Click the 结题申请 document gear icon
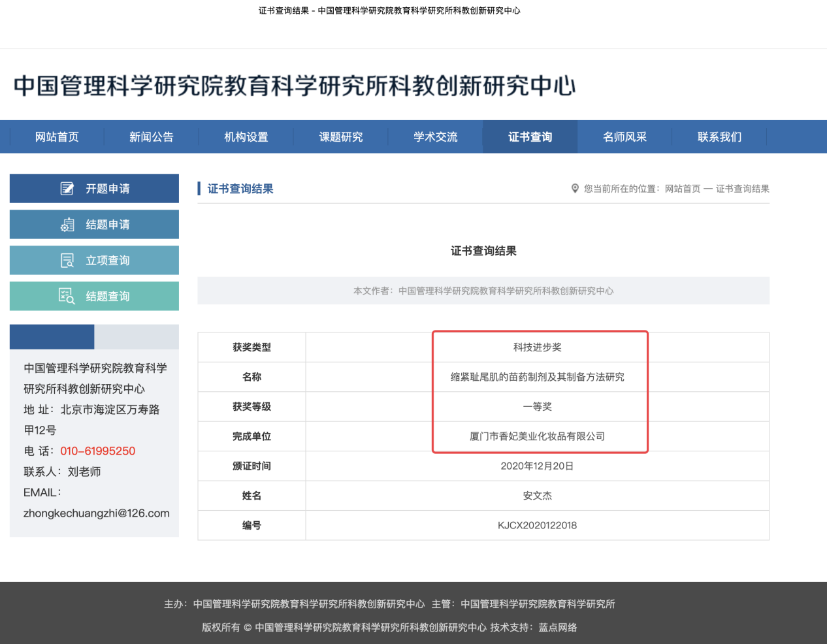Viewport: 827px width, 644px height. click(67, 225)
